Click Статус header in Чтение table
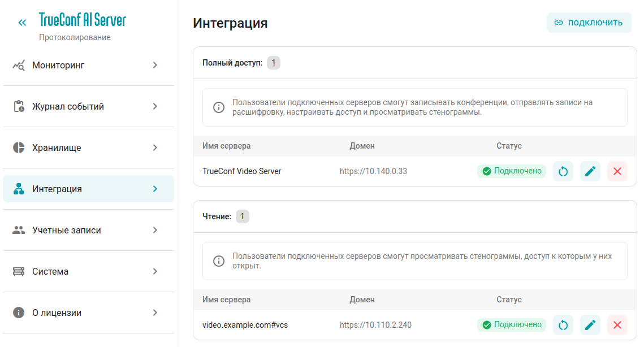644x347 pixels. pyautogui.click(x=509, y=300)
